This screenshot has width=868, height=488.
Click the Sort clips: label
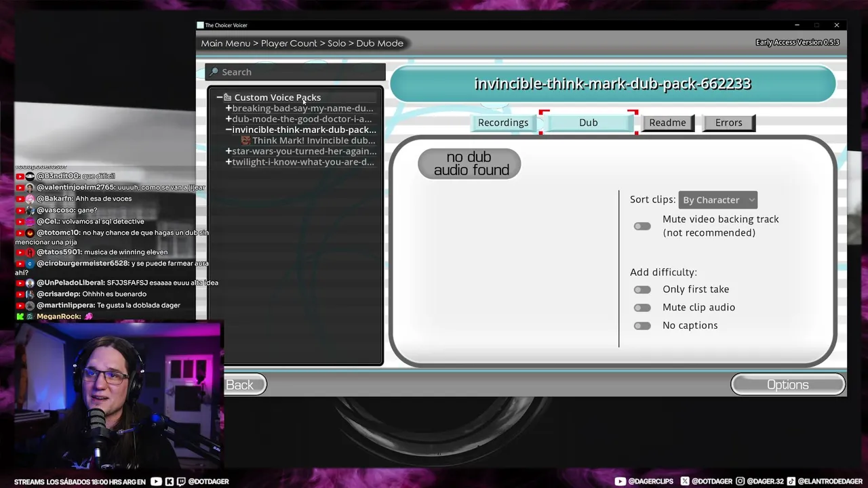click(x=652, y=199)
